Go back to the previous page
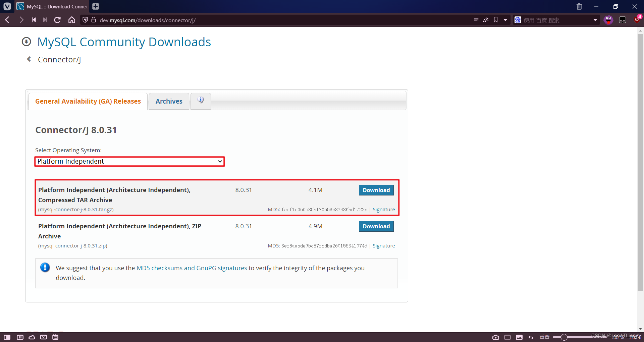The image size is (644, 342). pyautogui.click(x=7, y=20)
